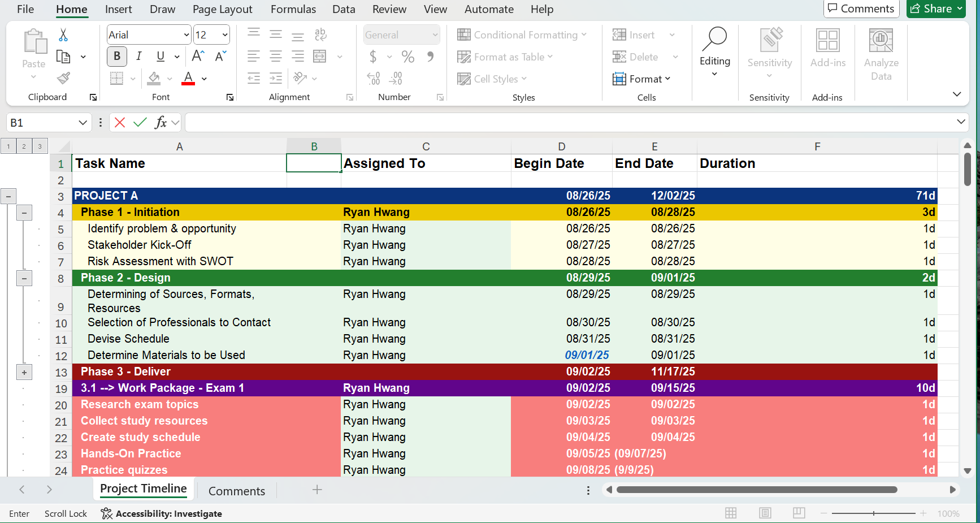
Task: Toggle the Increase Indent setting
Action: [276, 79]
